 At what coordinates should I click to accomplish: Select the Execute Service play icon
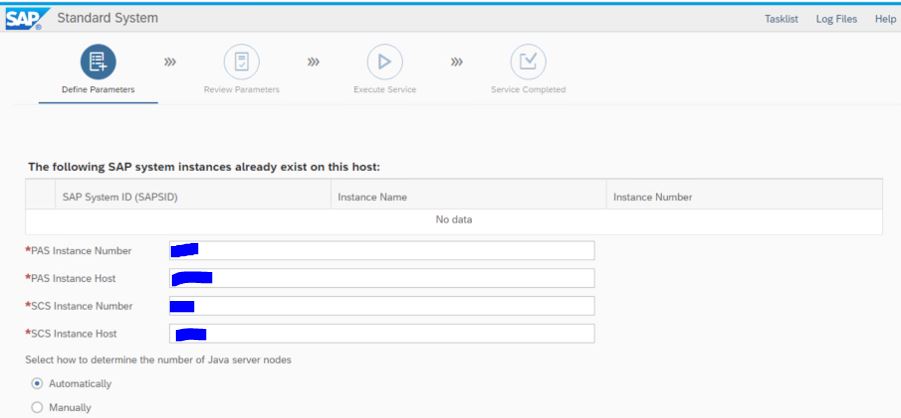tap(384, 62)
